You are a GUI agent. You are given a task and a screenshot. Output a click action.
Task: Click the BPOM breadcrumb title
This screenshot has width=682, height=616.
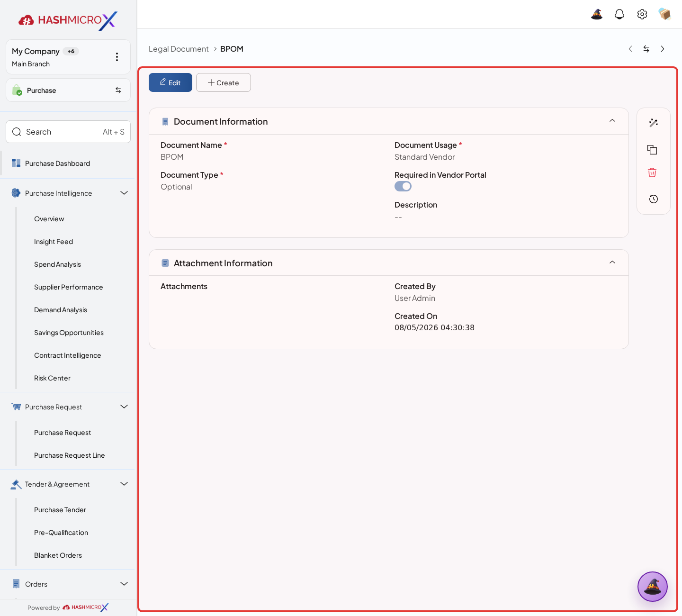click(x=232, y=49)
